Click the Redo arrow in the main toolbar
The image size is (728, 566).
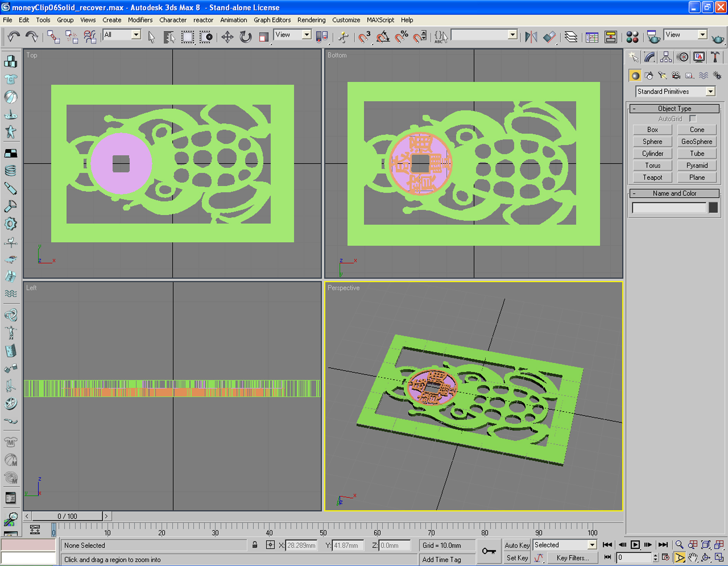tap(31, 37)
